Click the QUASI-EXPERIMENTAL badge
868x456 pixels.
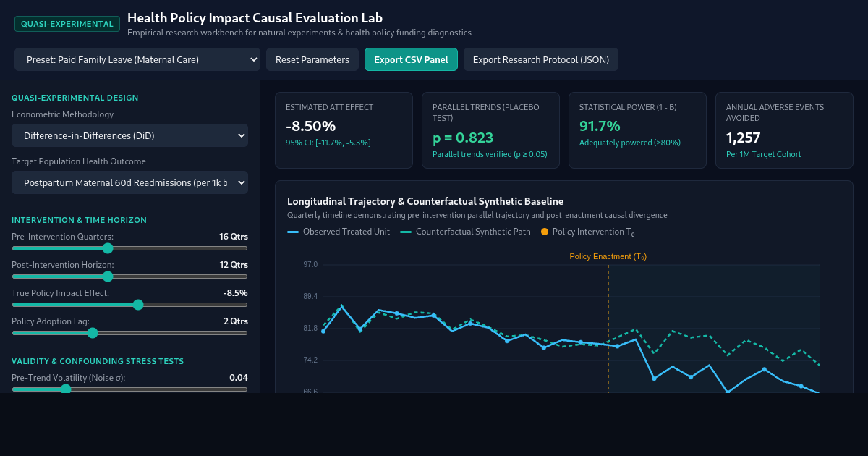coord(67,24)
